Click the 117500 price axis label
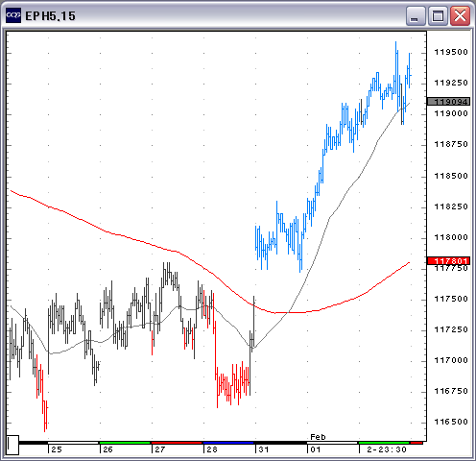Screen dimensions: 476x461 451,299
